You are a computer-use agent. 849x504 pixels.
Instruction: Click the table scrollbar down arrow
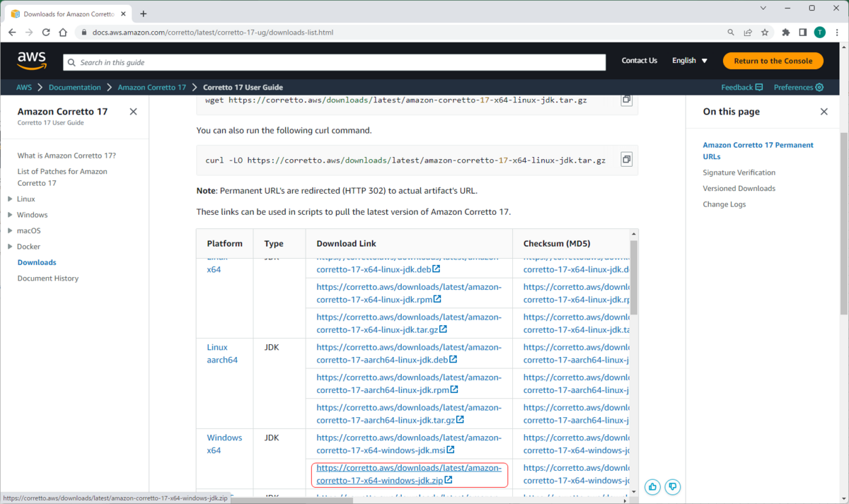tap(634, 491)
